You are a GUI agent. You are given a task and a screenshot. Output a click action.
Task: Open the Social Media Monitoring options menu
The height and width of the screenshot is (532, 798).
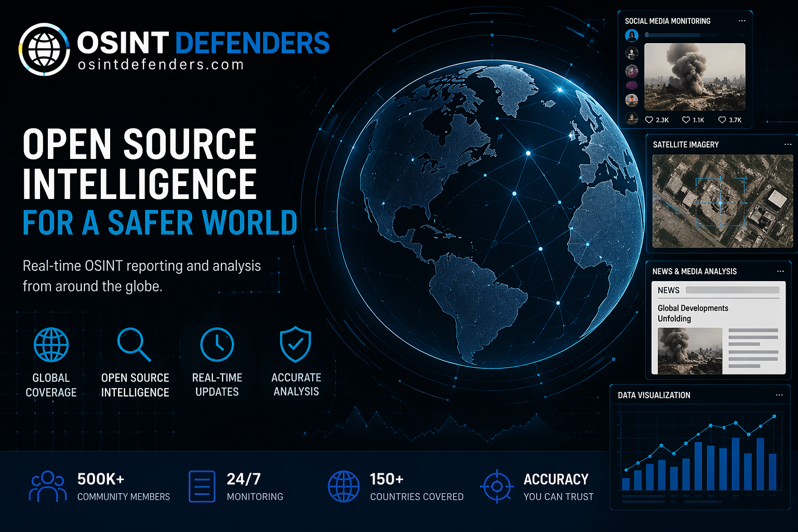pyautogui.click(x=742, y=20)
